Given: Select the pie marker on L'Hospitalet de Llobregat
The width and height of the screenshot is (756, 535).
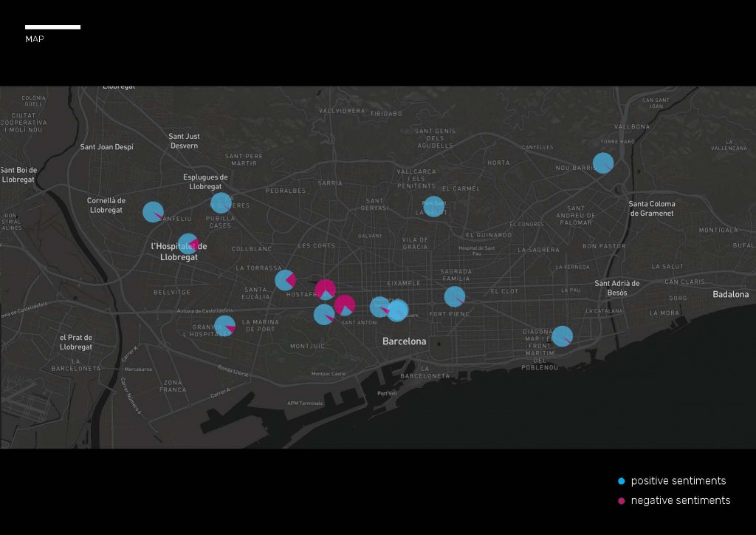Looking at the screenshot, I should pyautogui.click(x=188, y=244).
